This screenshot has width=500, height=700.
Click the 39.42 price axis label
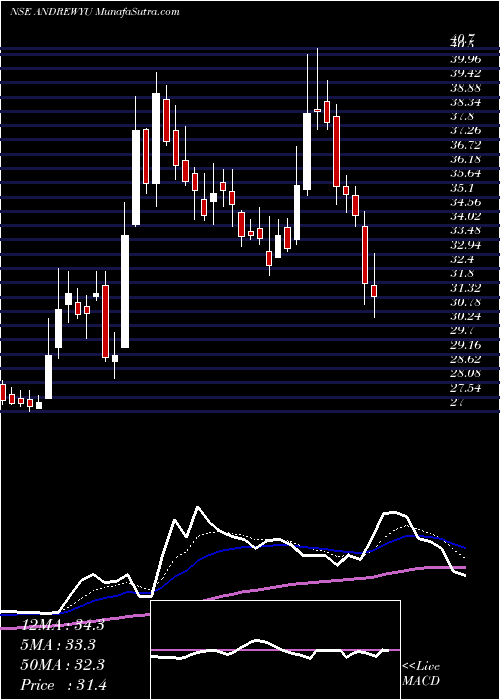tap(466, 74)
